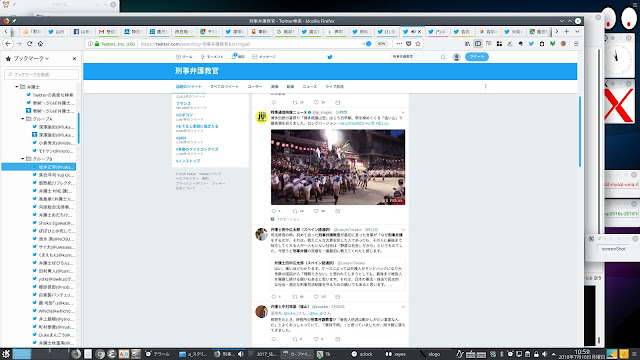Click Twitter bird logo in header
Viewport: 640px width, 360px height.
click(330, 57)
